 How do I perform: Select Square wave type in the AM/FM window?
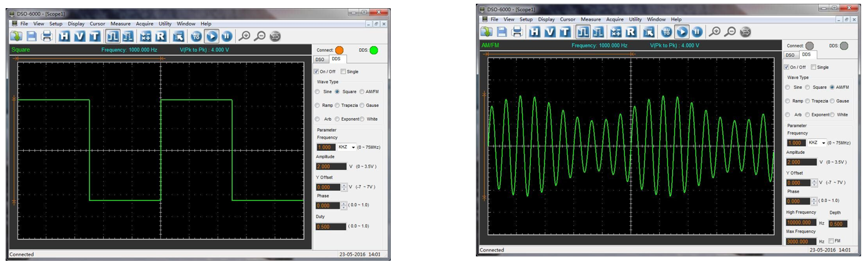pyautogui.click(x=808, y=87)
